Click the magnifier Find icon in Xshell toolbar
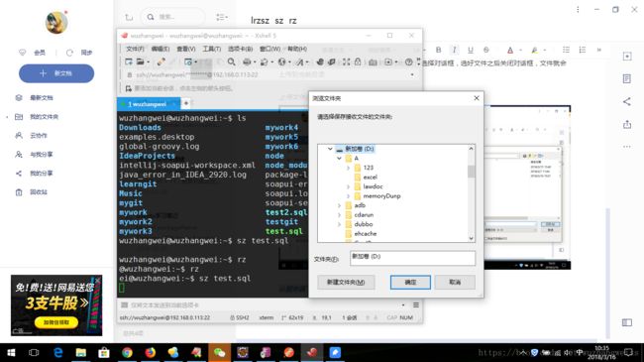The image size is (644, 362). pos(231,62)
